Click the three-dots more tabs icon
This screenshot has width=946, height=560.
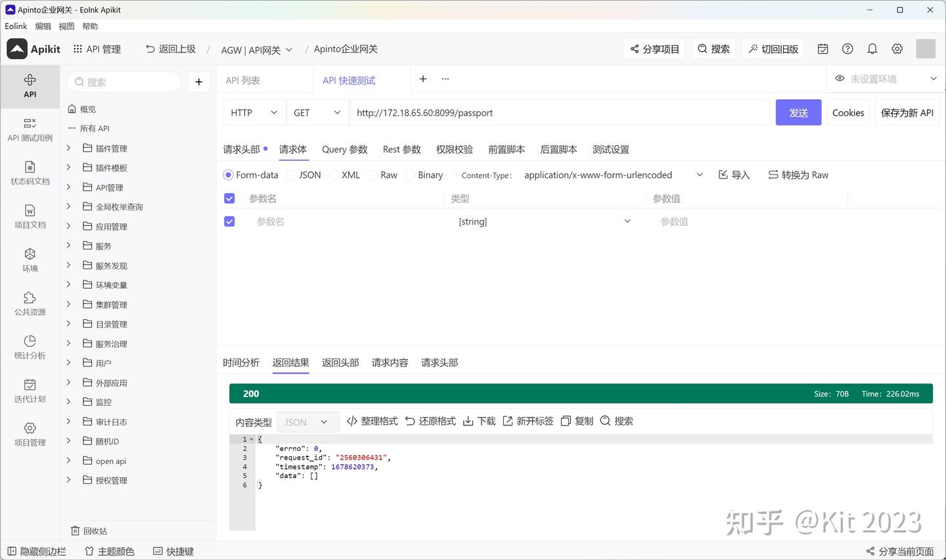pyautogui.click(x=445, y=79)
